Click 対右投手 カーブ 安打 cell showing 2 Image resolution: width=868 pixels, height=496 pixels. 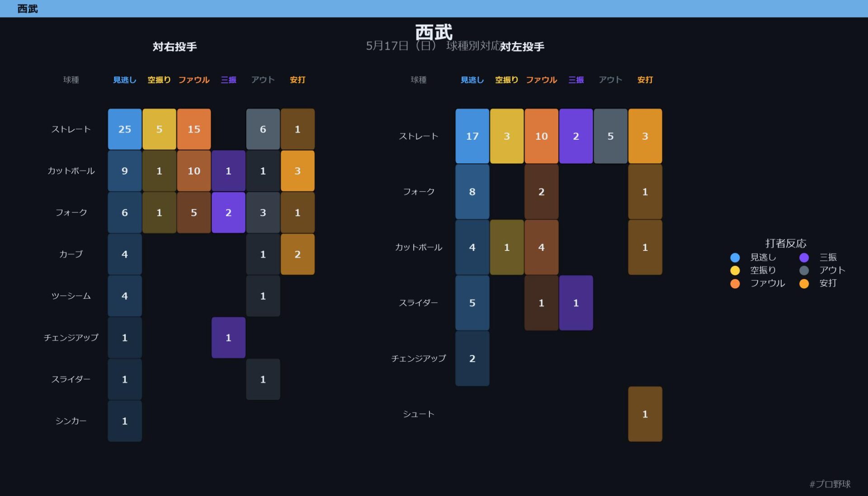pos(297,254)
